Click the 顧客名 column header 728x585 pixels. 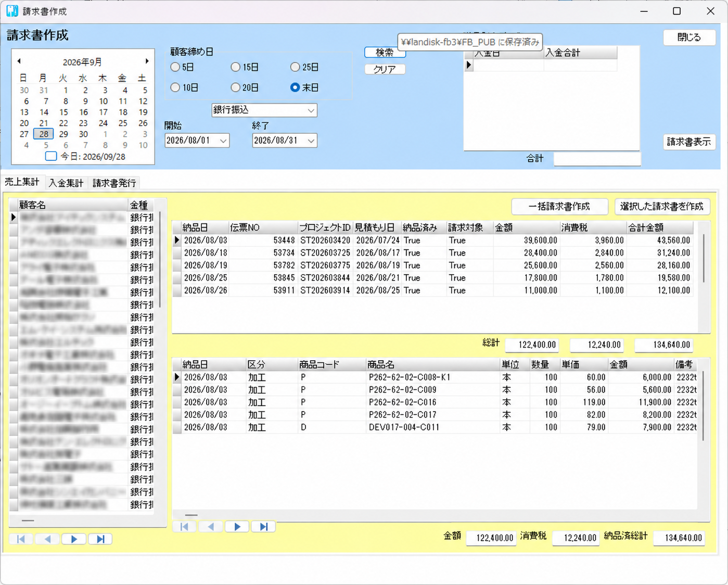tap(73, 205)
